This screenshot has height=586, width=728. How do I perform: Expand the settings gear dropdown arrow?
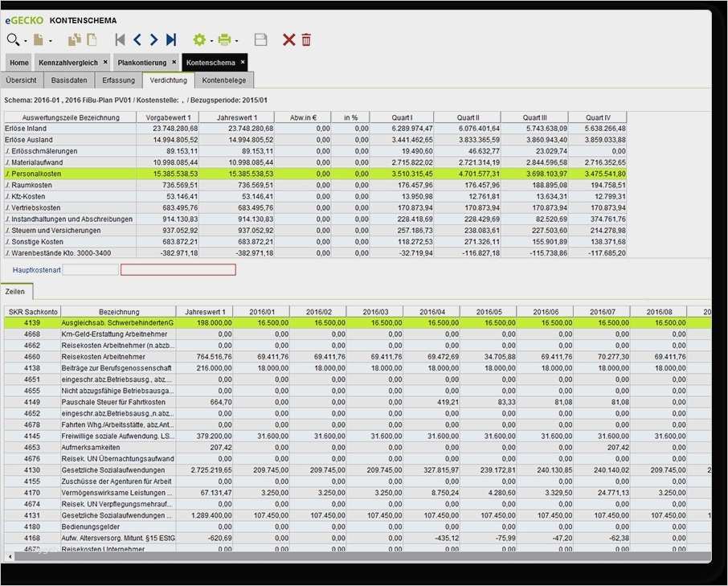(211, 40)
